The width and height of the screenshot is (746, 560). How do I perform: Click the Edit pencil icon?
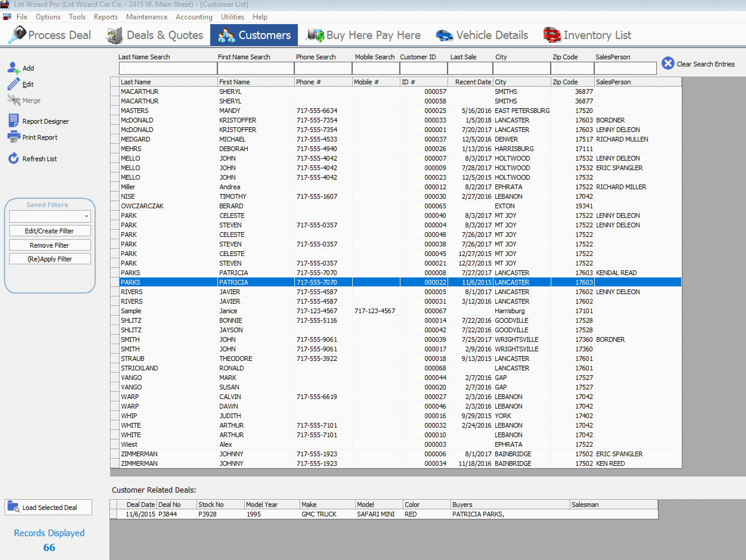[x=13, y=84]
